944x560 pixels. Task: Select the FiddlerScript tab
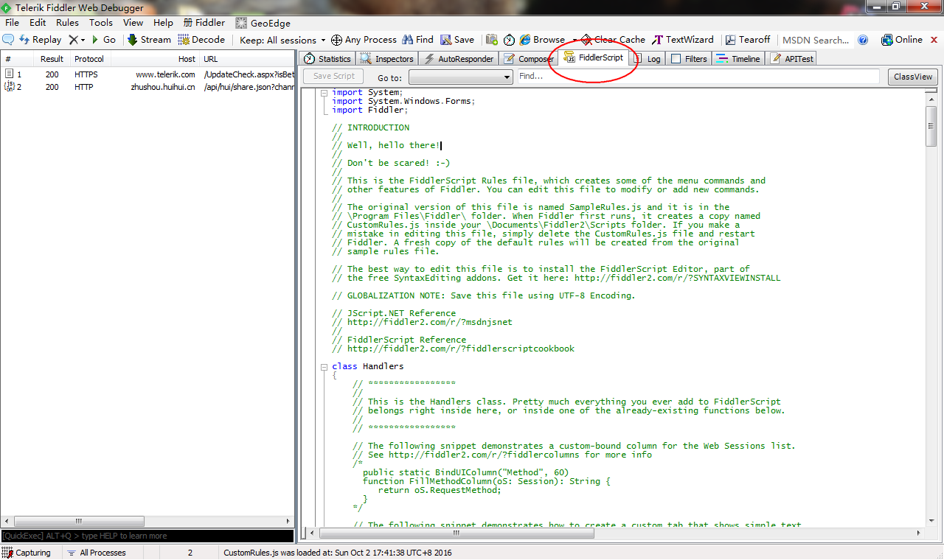(x=594, y=57)
